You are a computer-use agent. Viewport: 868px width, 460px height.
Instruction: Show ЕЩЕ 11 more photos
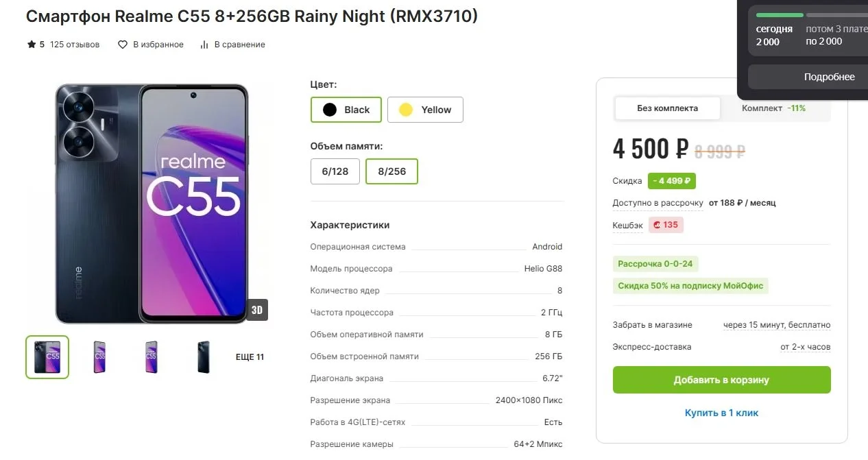tap(250, 357)
